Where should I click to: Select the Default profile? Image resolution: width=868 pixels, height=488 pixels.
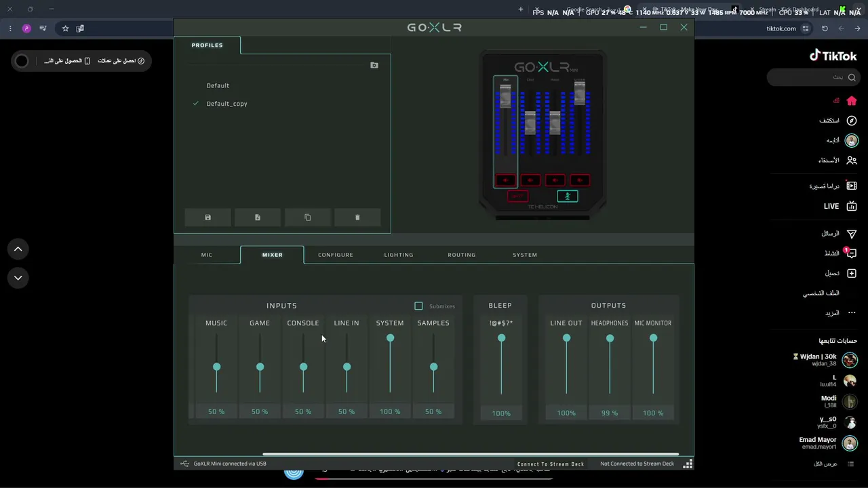[218, 85]
